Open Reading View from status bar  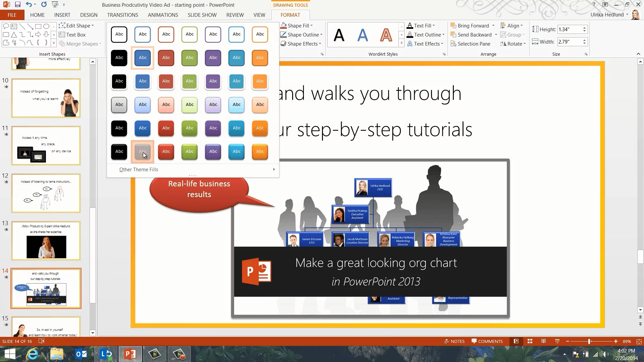[543, 341]
